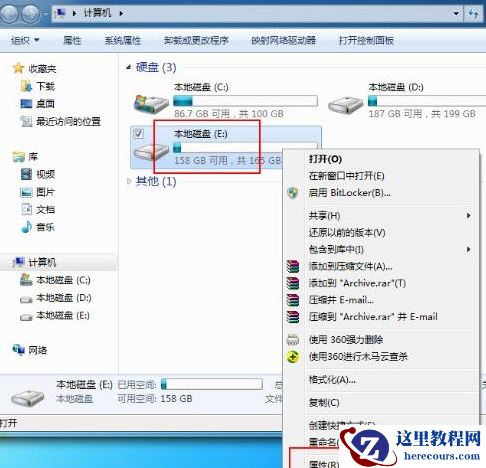Select 库 libraries icon in sidebar
This screenshot has height=468, width=486.
coord(19,156)
